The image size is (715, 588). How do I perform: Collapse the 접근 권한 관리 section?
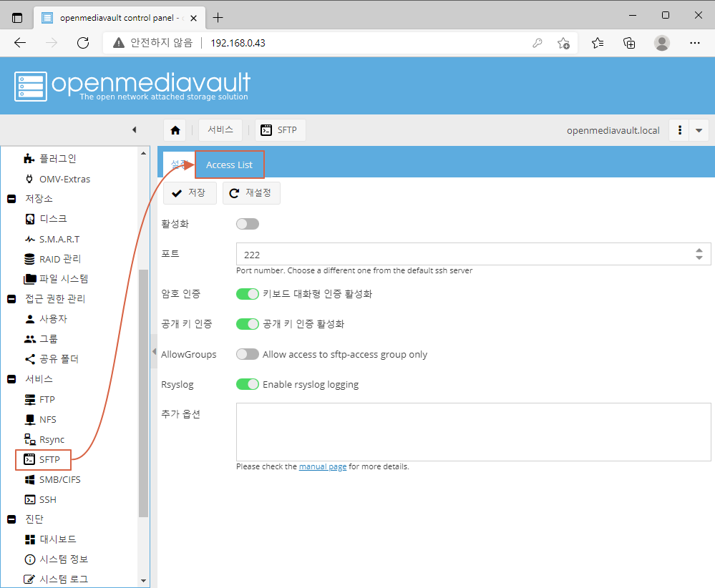click(x=12, y=299)
